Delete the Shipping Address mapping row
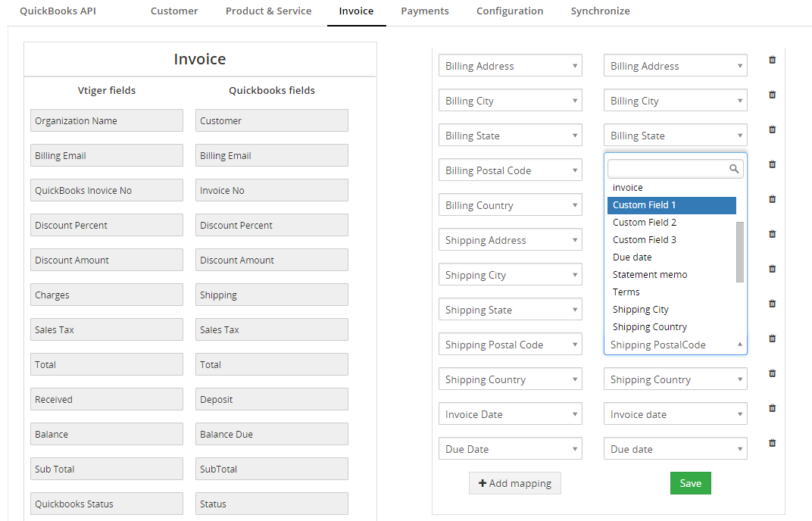Screen dimensions: 812x521 [772, 234]
